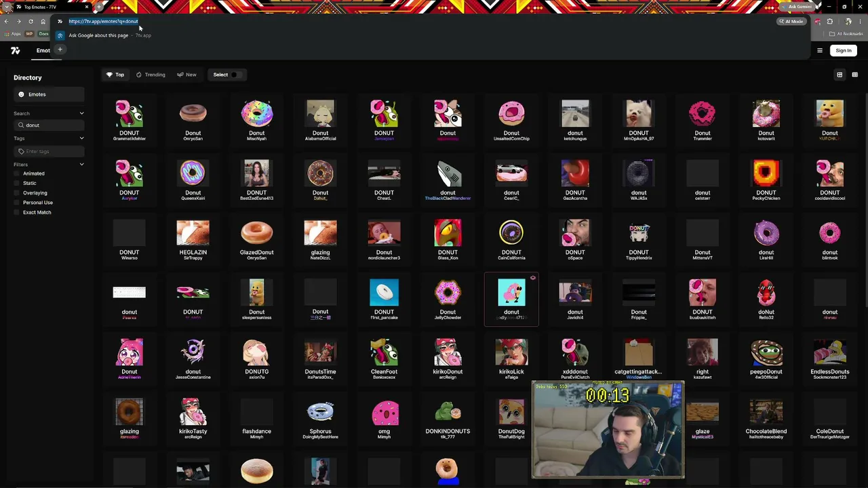The height and width of the screenshot is (488, 868).
Task: Switch to the compact grid view layout
Action: [854, 75]
